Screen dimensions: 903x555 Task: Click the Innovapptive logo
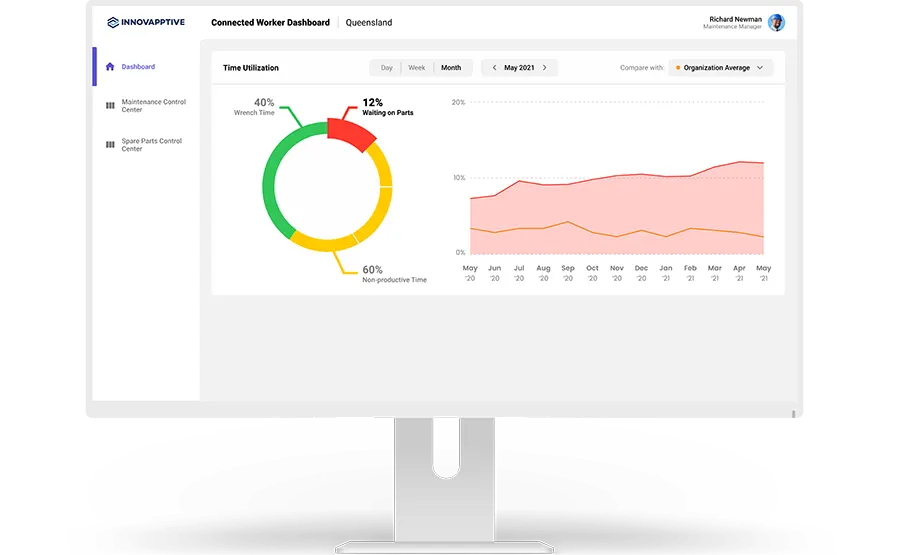pos(146,22)
